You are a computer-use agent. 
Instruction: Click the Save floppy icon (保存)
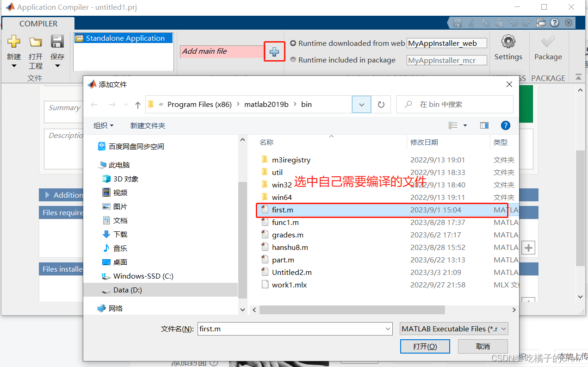pos(57,42)
